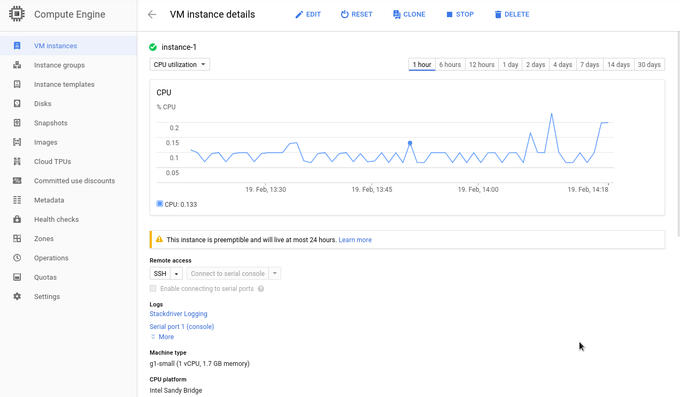Open the SSH options dropdown arrow
Screen dimensions: 680x397
tap(177, 274)
